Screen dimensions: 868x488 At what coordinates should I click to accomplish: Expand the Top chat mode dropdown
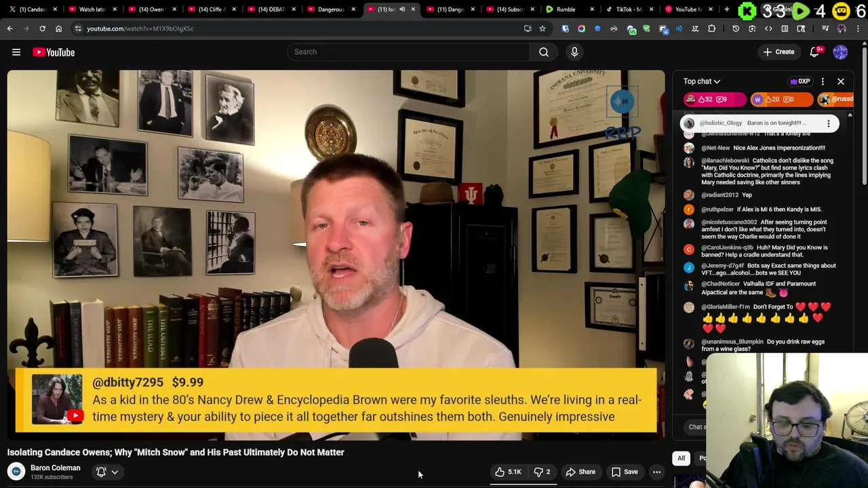click(702, 81)
